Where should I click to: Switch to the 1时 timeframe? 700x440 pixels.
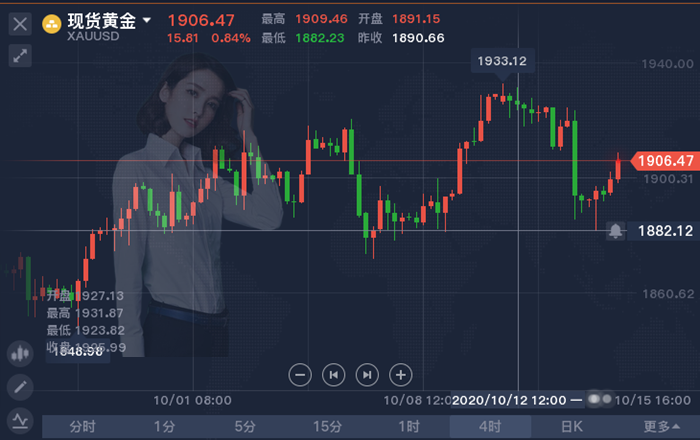[408, 427]
